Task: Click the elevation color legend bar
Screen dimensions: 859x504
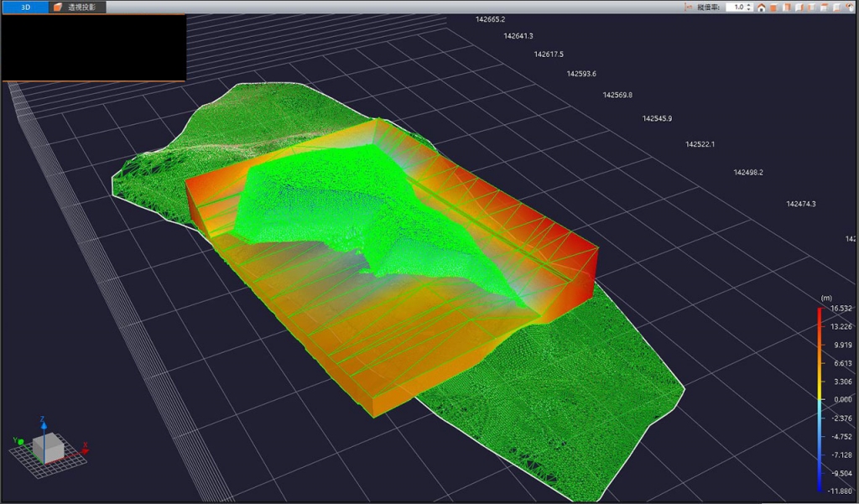Action: 820,399
